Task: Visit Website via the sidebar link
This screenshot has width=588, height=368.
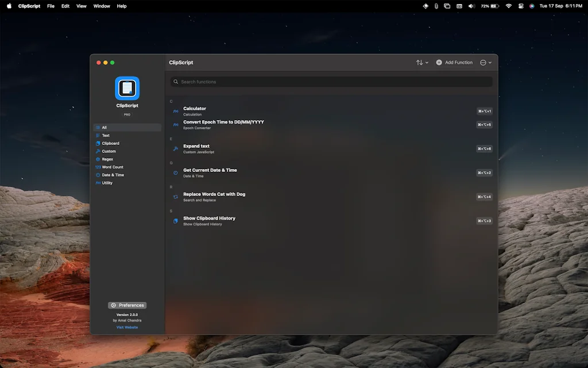Action: tap(127, 327)
